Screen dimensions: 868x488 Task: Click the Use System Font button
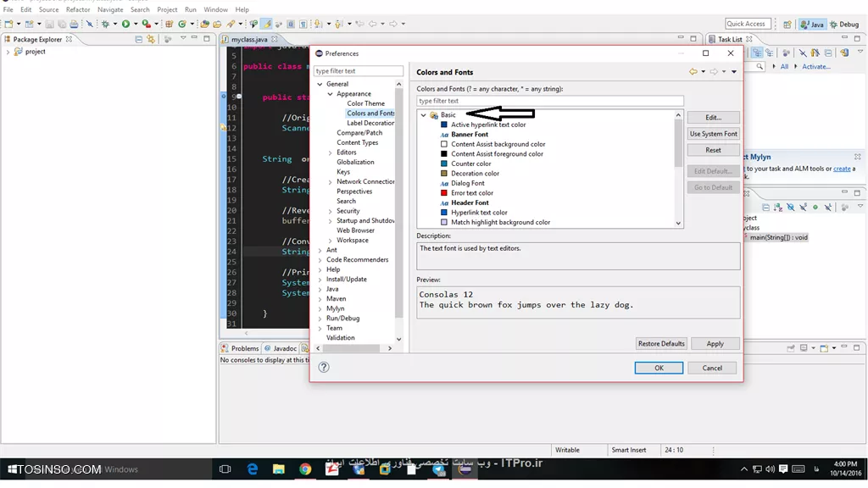(x=713, y=134)
